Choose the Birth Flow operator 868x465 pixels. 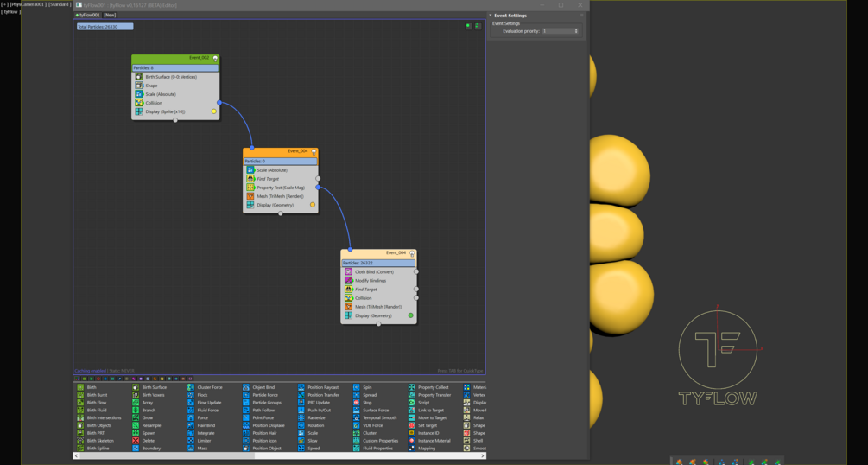tap(92, 403)
